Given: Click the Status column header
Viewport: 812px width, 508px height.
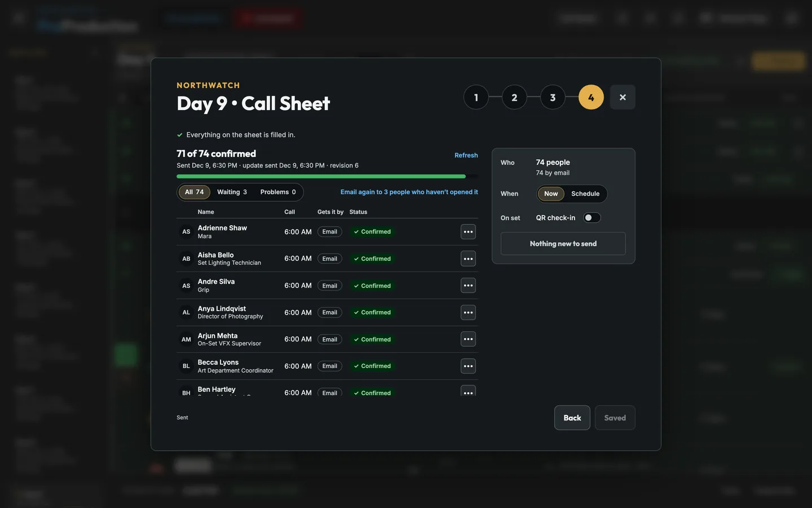Looking at the screenshot, I should click(x=358, y=212).
